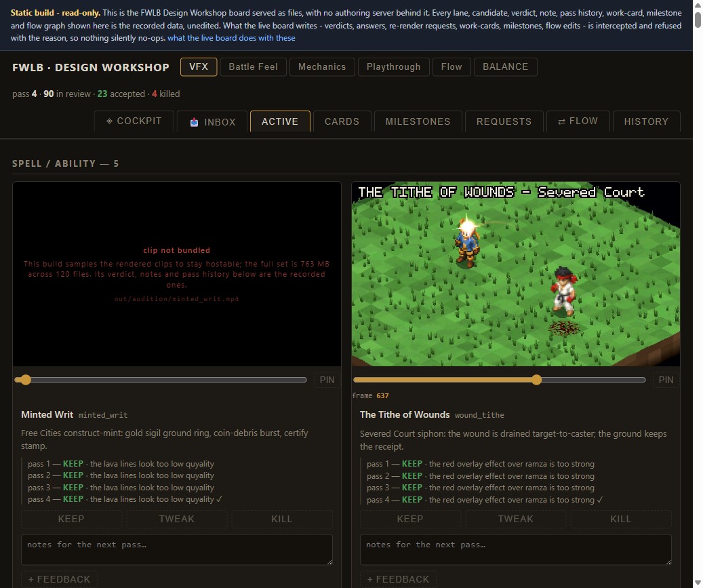Focus The Tithe of Wounds notes field

516,549
